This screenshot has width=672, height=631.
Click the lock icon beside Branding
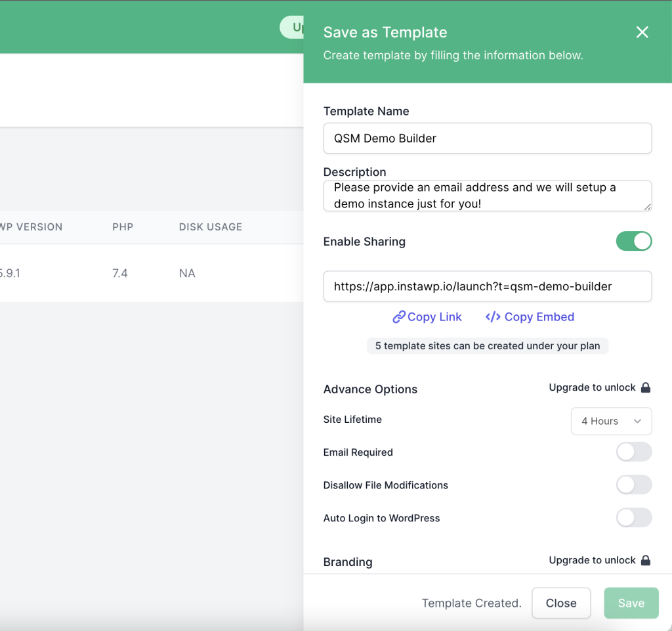pos(646,560)
